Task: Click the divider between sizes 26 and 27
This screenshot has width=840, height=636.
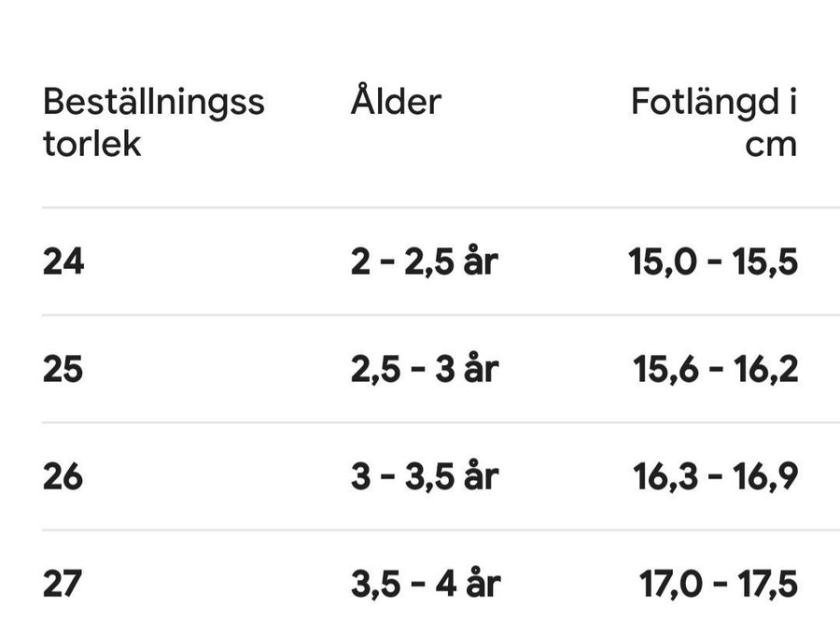Action: pos(439,530)
